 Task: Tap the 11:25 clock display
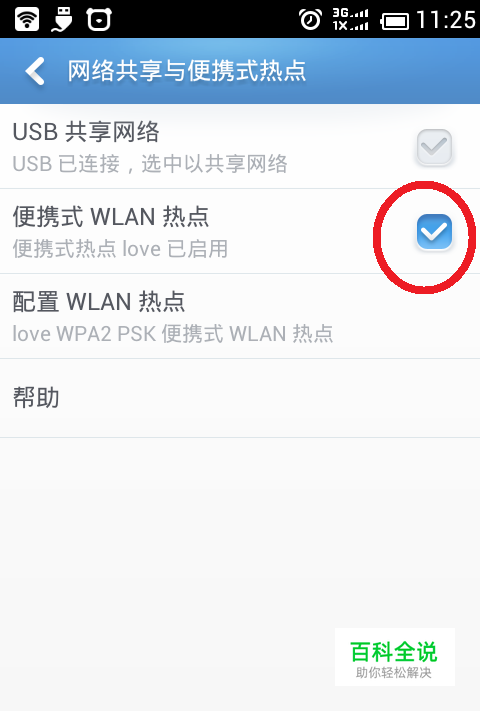click(446, 20)
